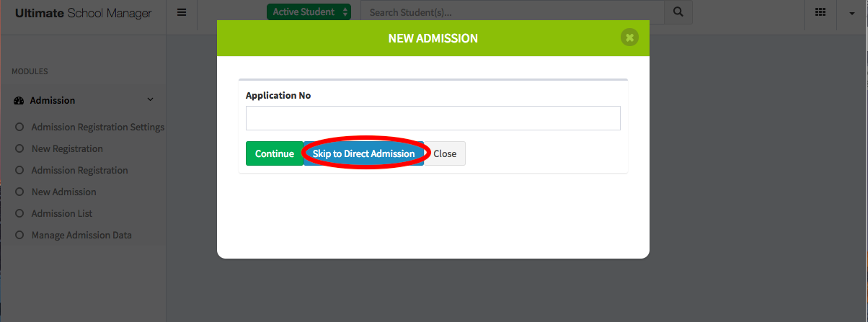Click the green Continue button
The image size is (868, 322).
click(275, 153)
